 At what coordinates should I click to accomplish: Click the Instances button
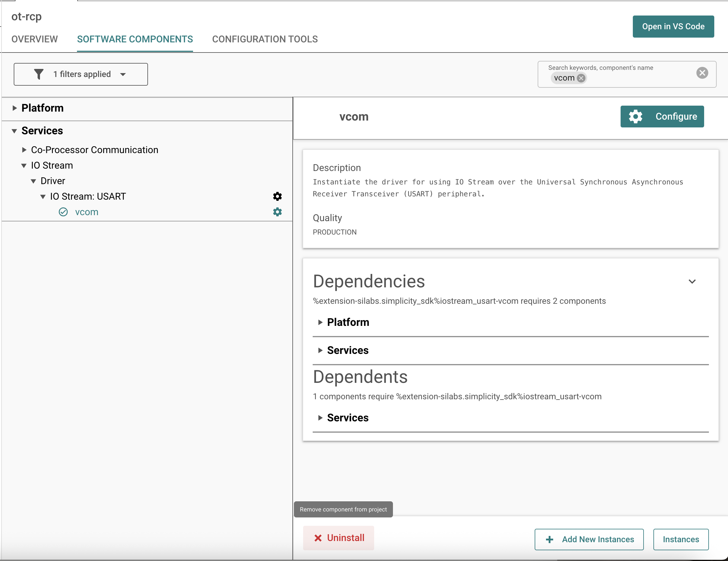pos(681,539)
